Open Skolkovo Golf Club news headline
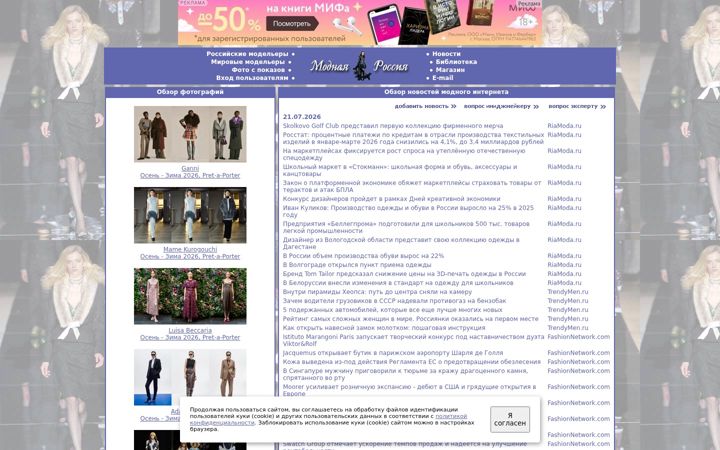The width and height of the screenshot is (720, 450). tap(393, 126)
